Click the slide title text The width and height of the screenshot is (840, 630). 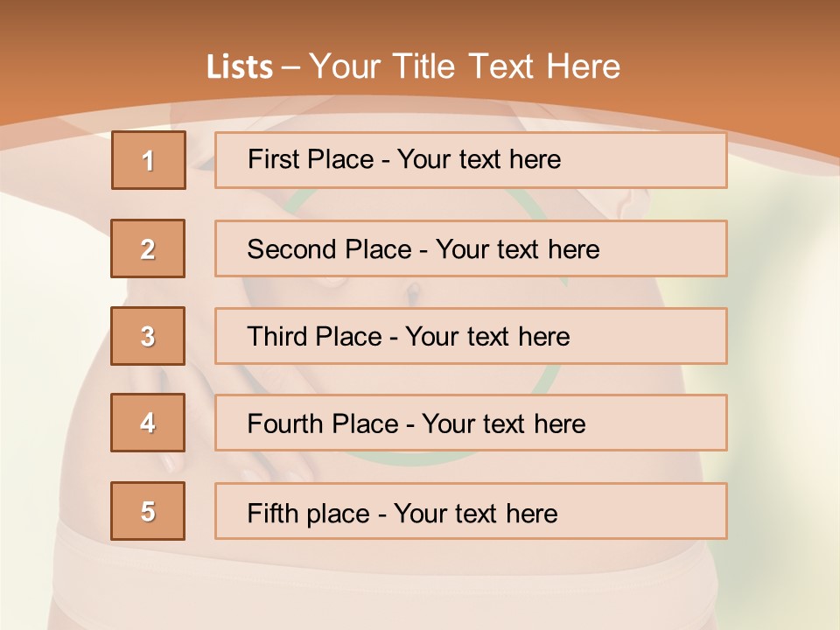pyautogui.click(x=413, y=66)
